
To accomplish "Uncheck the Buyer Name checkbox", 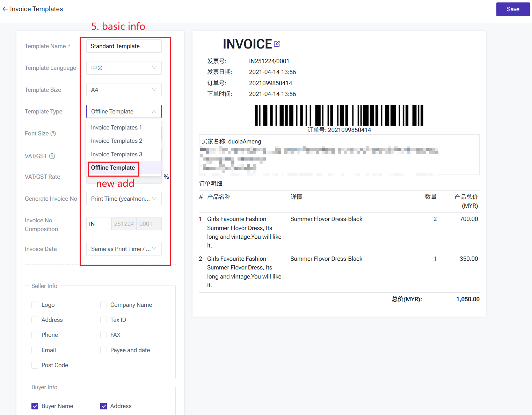I will (x=35, y=406).
